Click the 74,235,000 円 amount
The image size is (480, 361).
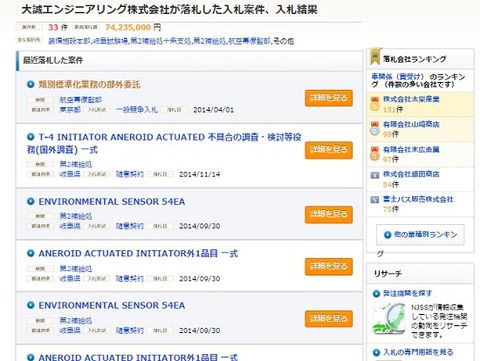click(x=133, y=27)
